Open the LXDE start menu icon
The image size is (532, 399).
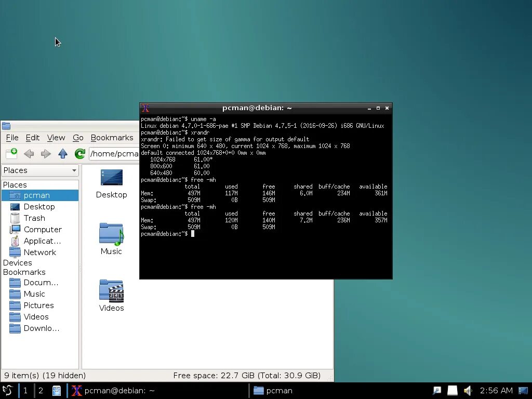(7, 391)
